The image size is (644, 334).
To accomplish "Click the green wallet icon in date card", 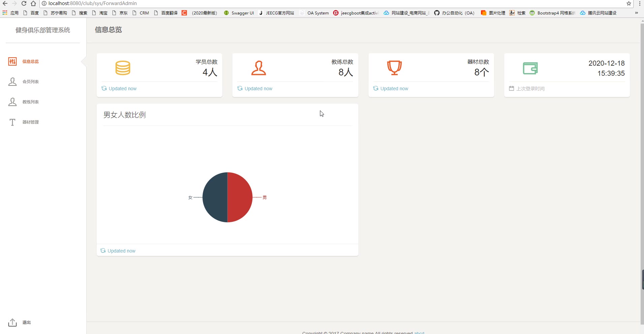I will coord(530,68).
